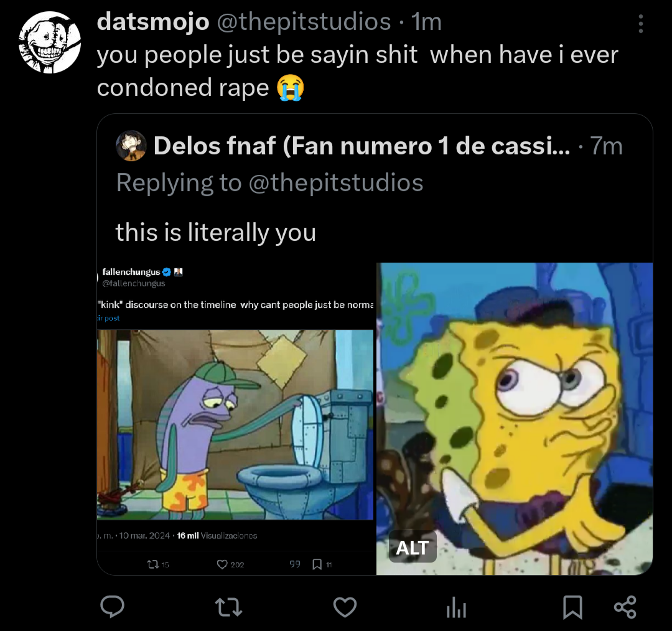This screenshot has width=672, height=631.
Task: Tap the share icon
Action: coord(625,607)
